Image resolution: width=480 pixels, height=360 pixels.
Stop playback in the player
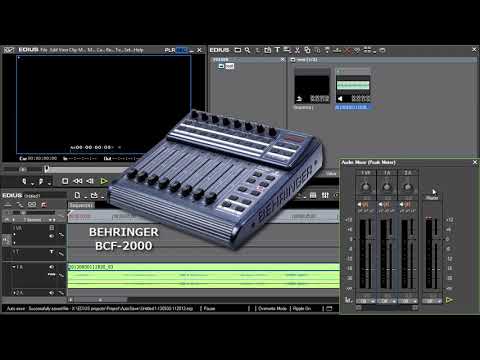[x=65, y=181]
